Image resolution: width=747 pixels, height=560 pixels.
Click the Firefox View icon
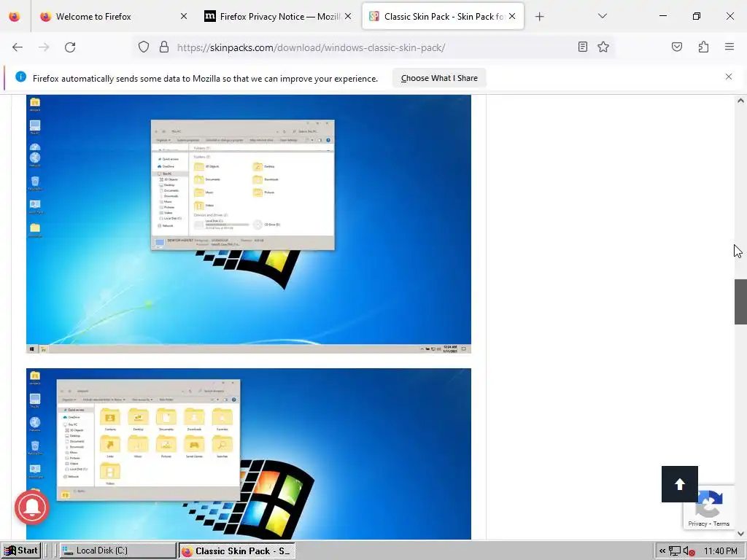tap(15, 17)
